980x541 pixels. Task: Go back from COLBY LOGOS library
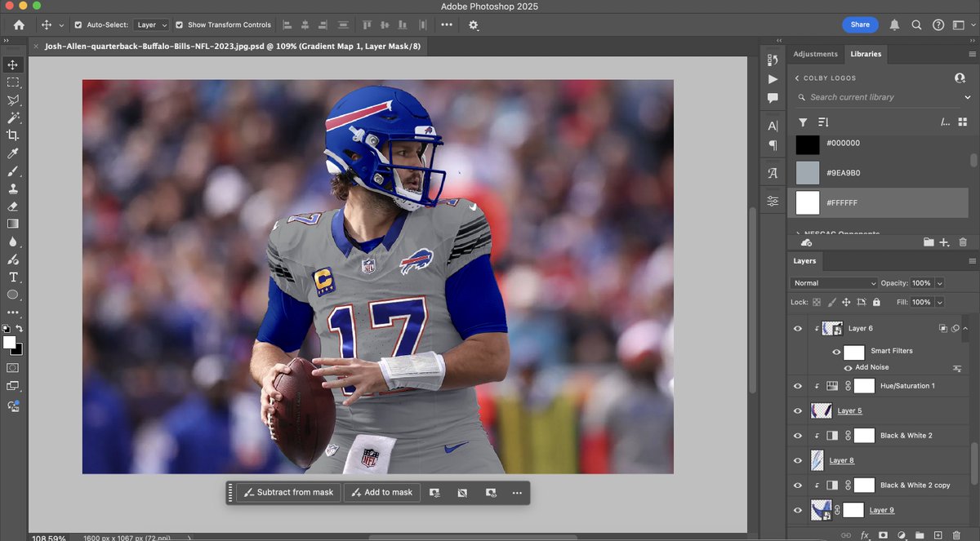[x=797, y=78]
